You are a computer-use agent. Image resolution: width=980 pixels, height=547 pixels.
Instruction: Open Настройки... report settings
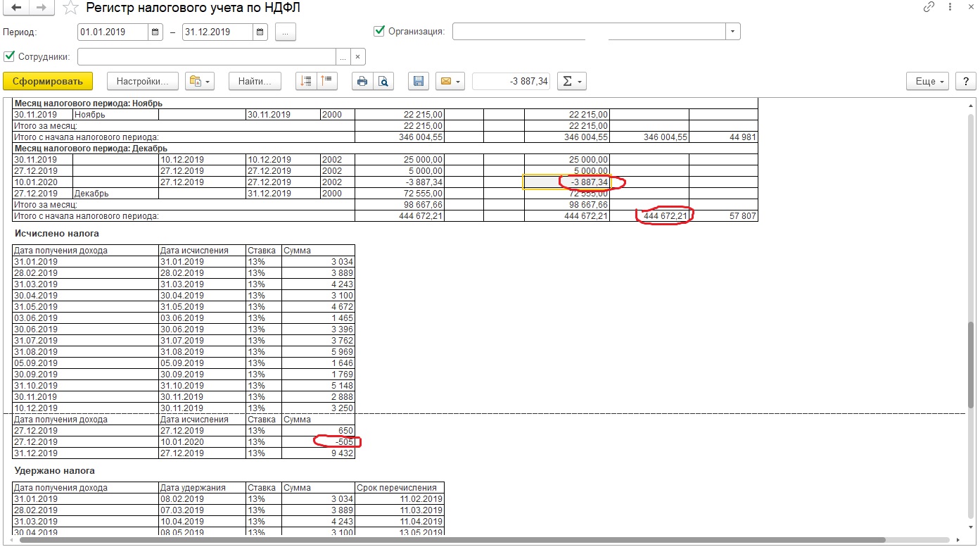(143, 81)
